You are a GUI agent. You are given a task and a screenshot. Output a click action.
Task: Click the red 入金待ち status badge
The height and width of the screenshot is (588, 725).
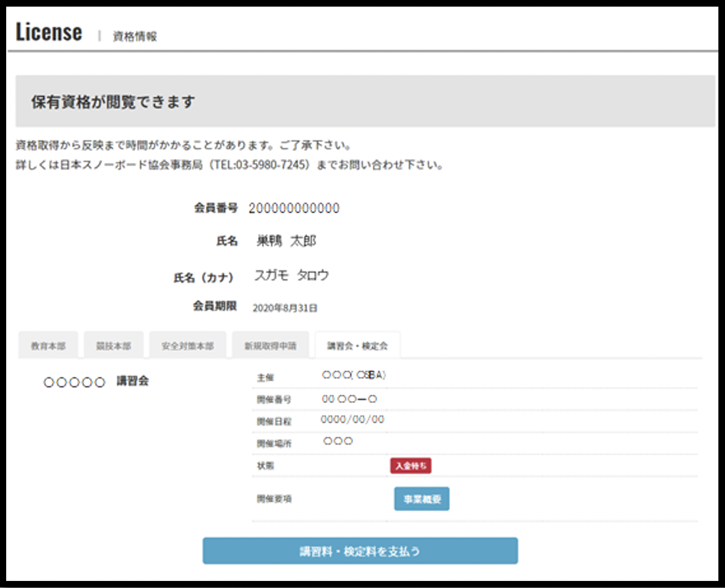(x=410, y=466)
